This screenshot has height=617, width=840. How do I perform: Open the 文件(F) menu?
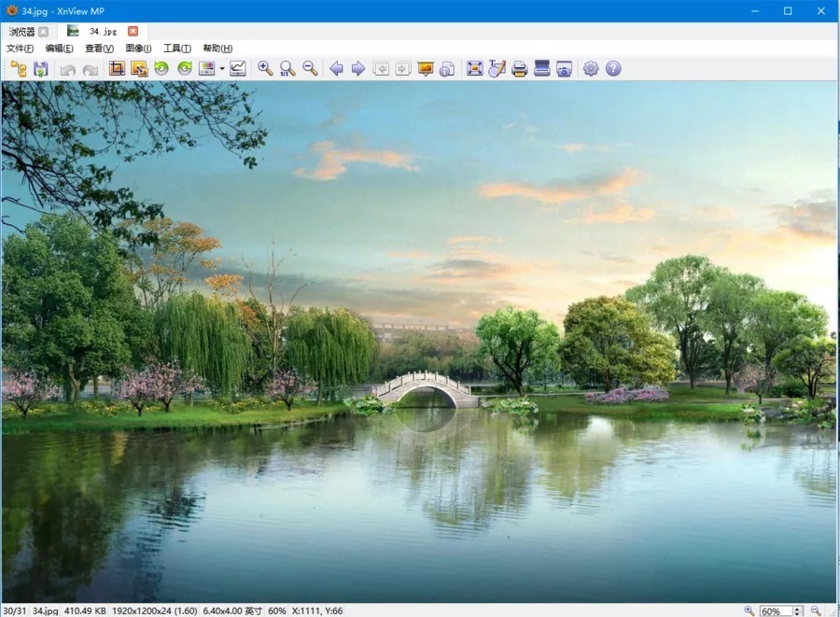click(20, 49)
